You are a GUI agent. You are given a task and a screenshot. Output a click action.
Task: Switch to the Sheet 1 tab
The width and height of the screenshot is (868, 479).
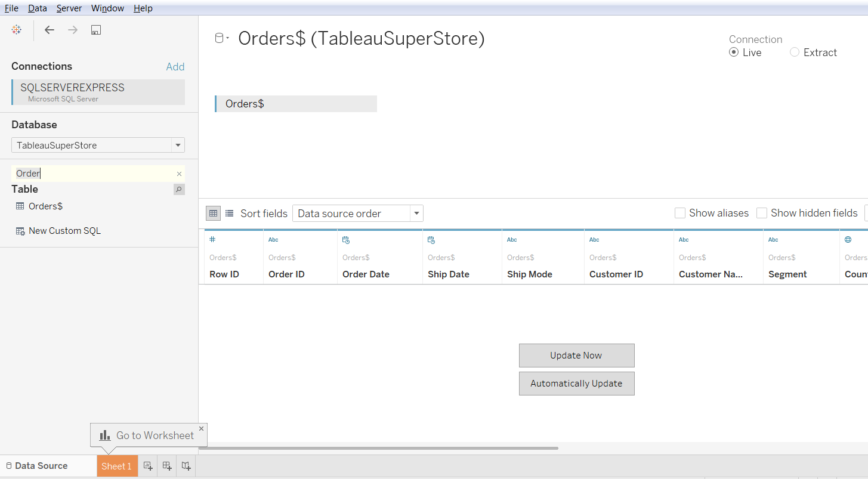coord(117,466)
